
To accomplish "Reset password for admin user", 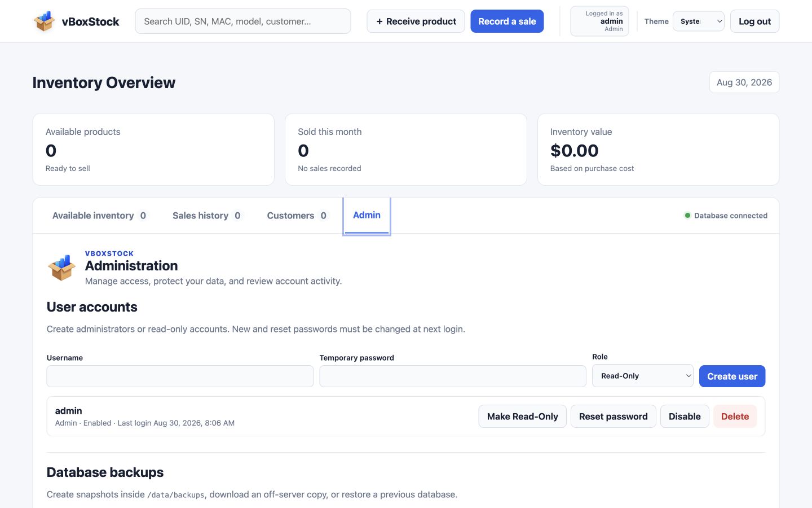I will click(x=613, y=417).
